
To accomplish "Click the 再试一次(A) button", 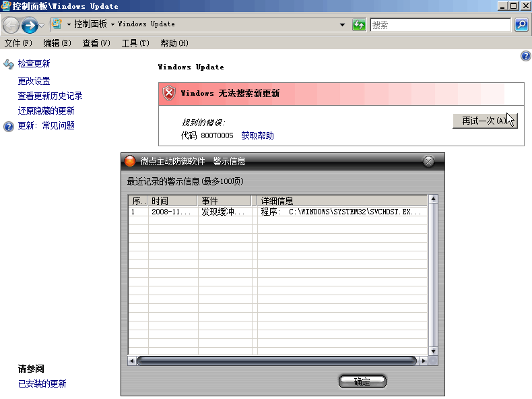I will pyautogui.click(x=485, y=121).
